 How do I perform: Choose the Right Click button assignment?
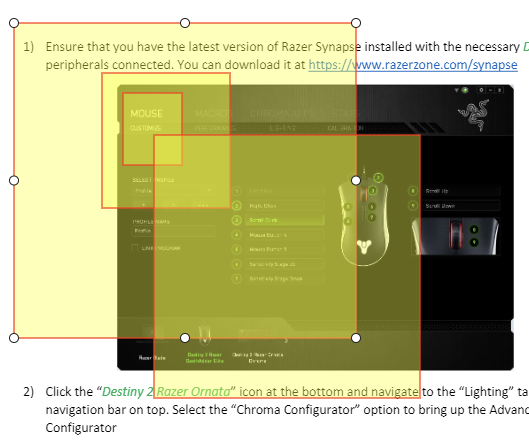coord(284,205)
